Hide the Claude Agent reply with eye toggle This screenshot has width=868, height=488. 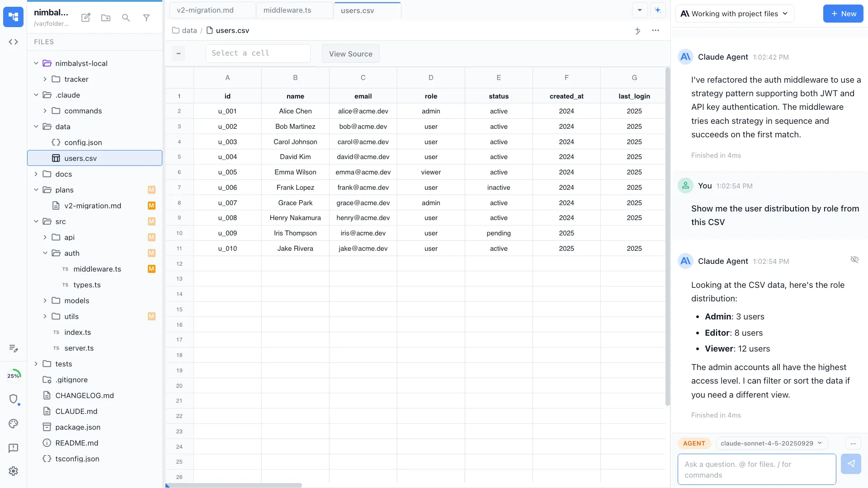point(854,259)
